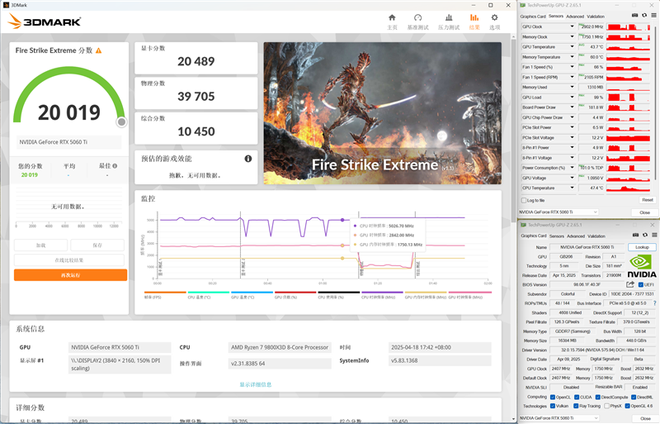
Task: Click screenshot camera icon in GPU-Z Graphics Card window
Action: [x=636, y=235]
